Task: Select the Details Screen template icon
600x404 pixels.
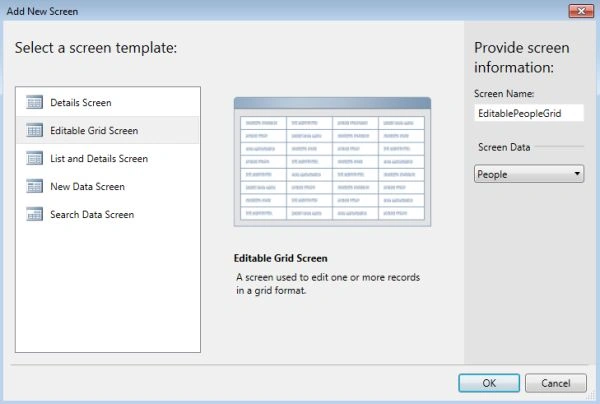Action: 34,102
